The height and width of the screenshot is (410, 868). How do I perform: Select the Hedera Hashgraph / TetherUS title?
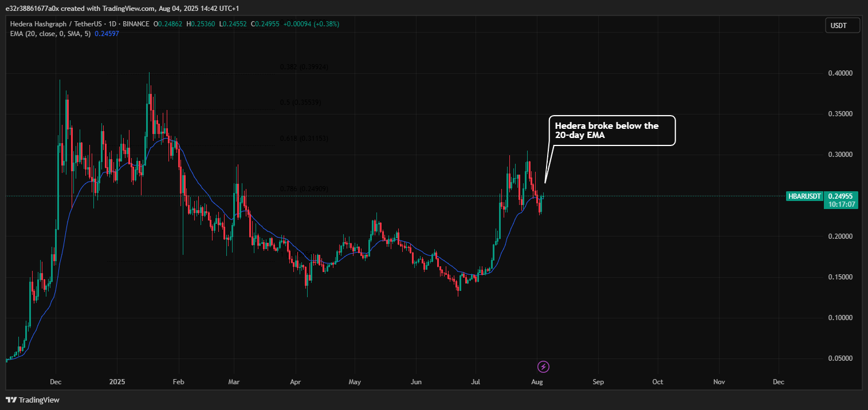56,24
